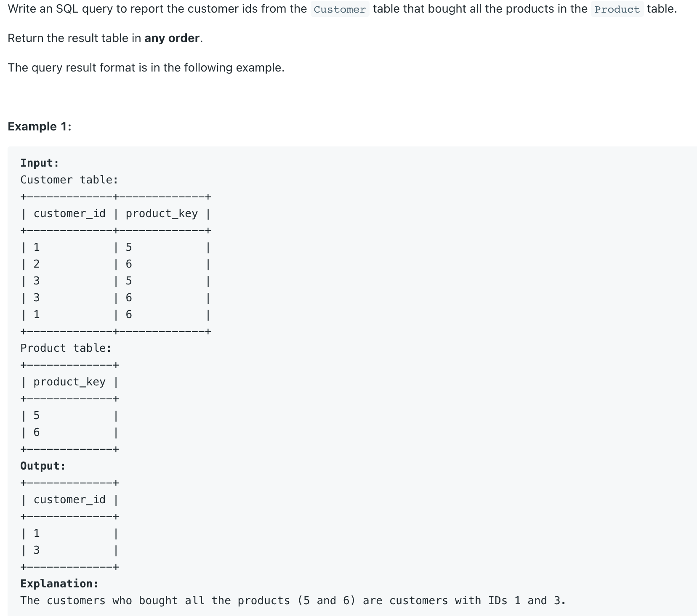Click the "Input:" label

pyautogui.click(x=40, y=163)
